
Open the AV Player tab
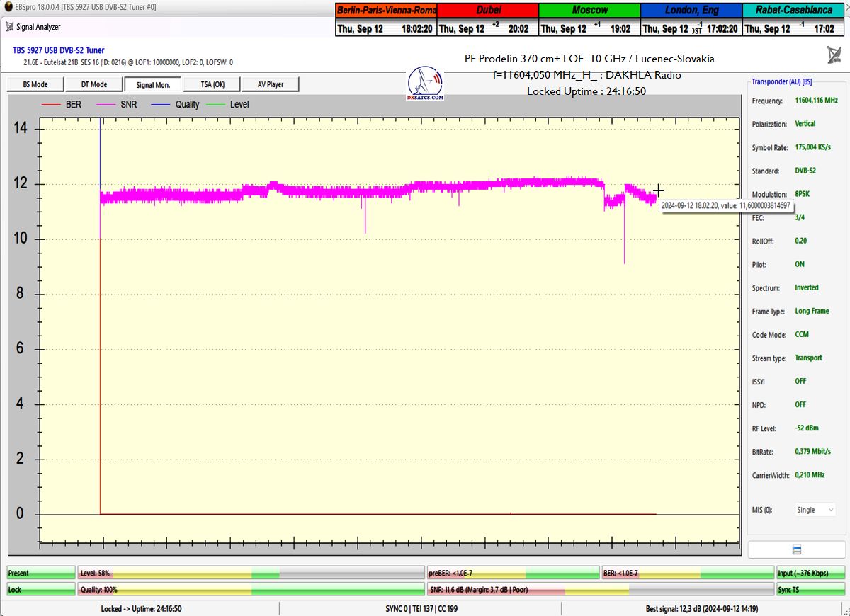[x=270, y=84]
